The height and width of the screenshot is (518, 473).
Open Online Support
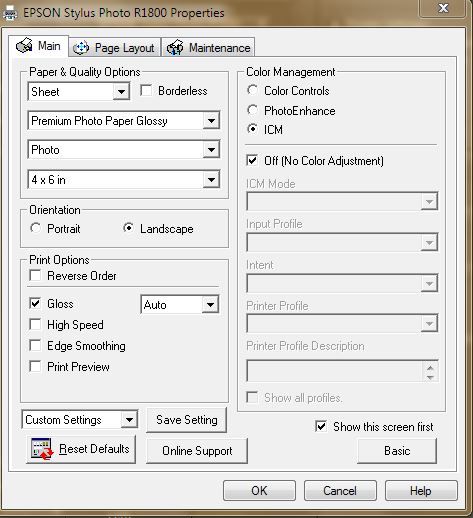click(197, 451)
